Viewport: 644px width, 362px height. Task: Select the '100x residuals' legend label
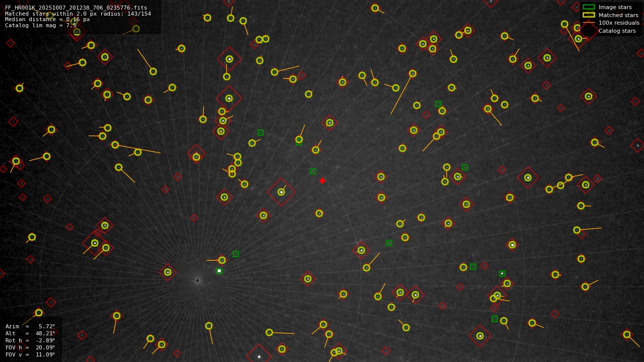tap(619, 23)
